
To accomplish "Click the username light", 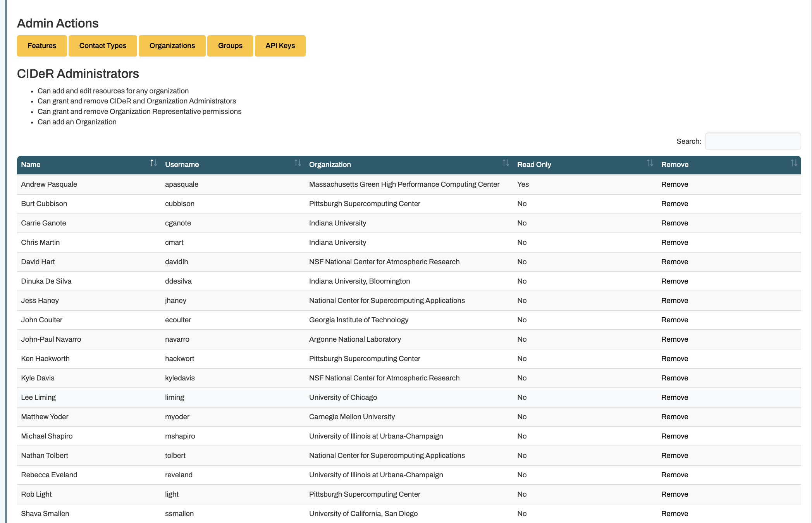I will [172, 494].
